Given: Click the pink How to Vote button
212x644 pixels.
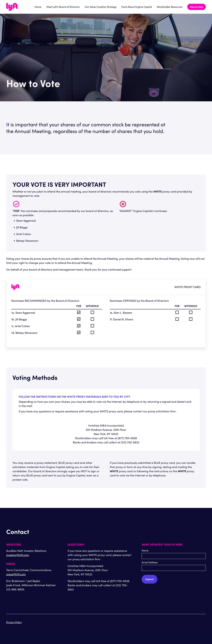Looking at the screenshot, I should pyautogui.click(x=196, y=7).
